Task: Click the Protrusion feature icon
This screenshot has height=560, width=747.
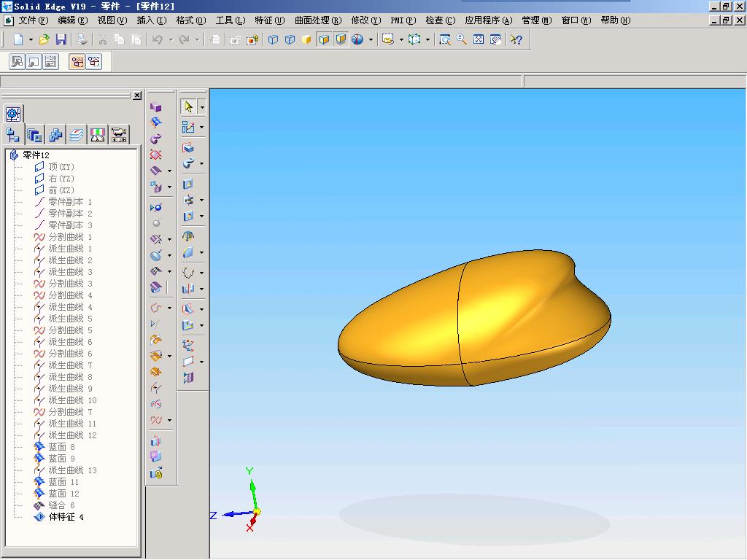Action: [x=188, y=147]
